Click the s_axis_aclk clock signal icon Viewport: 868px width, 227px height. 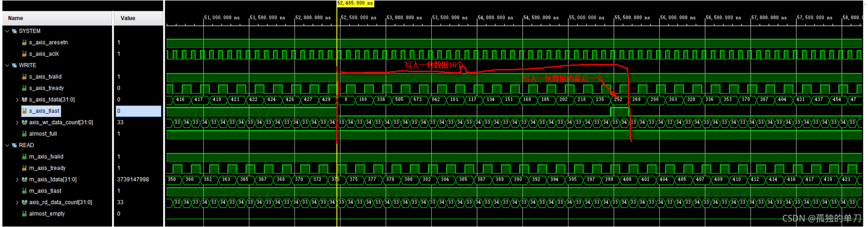tap(24, 54)
